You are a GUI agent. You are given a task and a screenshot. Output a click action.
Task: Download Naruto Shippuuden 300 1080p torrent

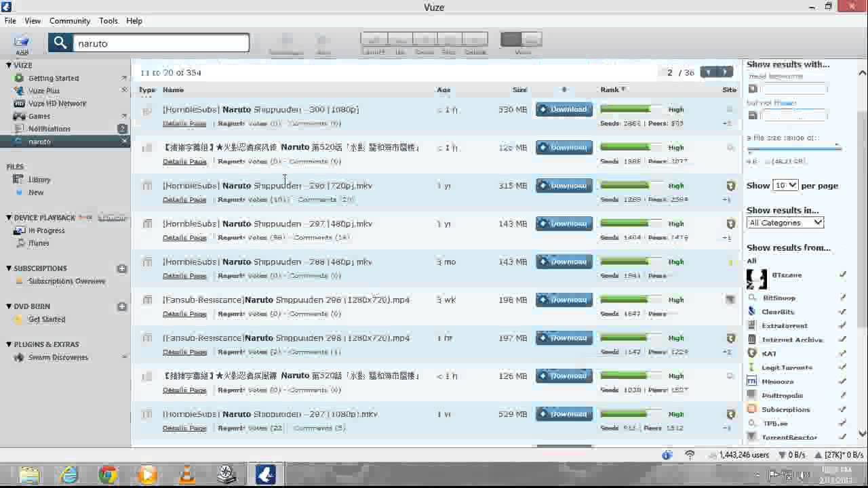click(564, 109)
